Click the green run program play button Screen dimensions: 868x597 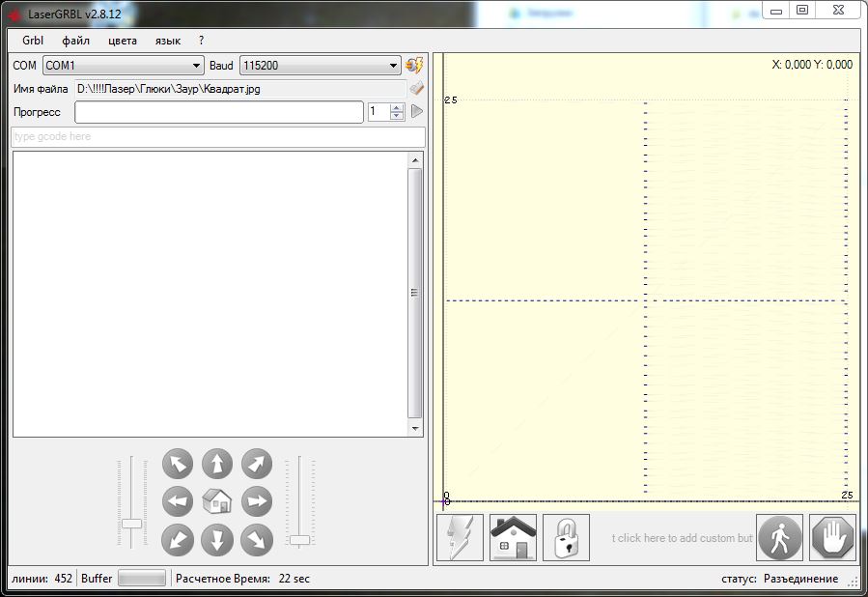[x=417, y=111]
